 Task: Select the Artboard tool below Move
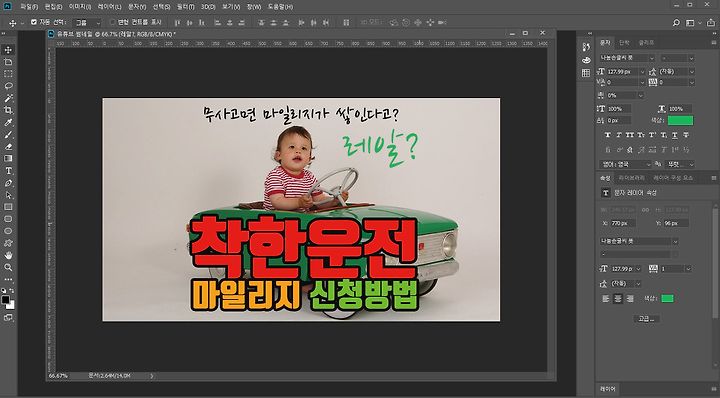click(8, 62)
